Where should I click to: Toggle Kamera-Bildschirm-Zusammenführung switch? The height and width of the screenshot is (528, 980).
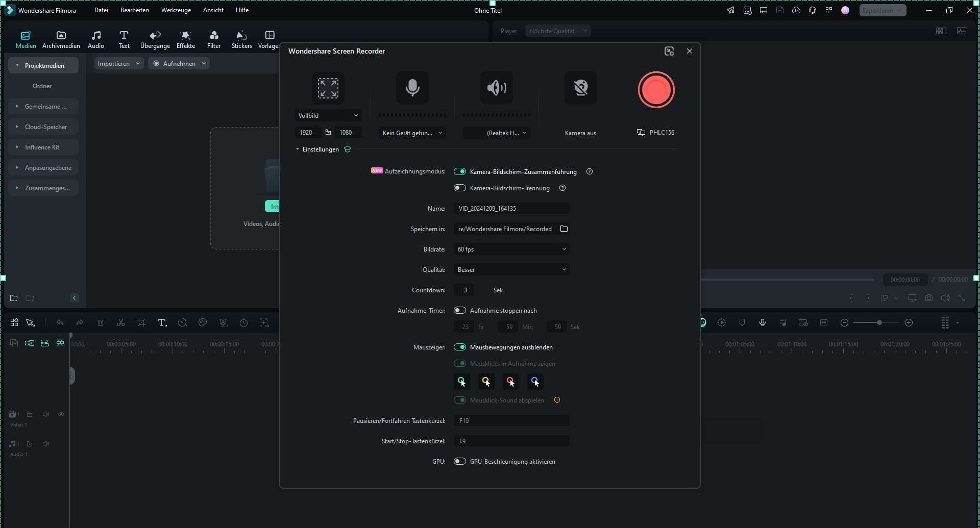460,171
